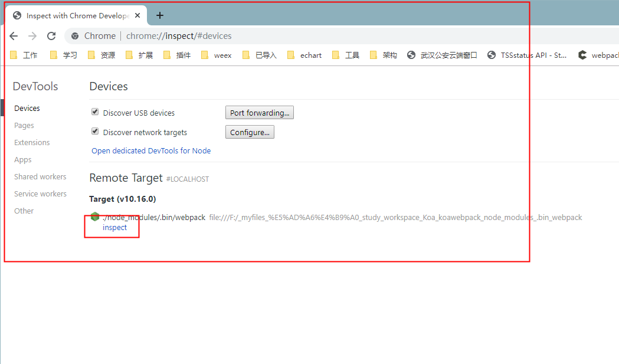The height and width of the screenshot is (364, 619).
Task: Click the Configure... button
Action: [x=250, y=132]
